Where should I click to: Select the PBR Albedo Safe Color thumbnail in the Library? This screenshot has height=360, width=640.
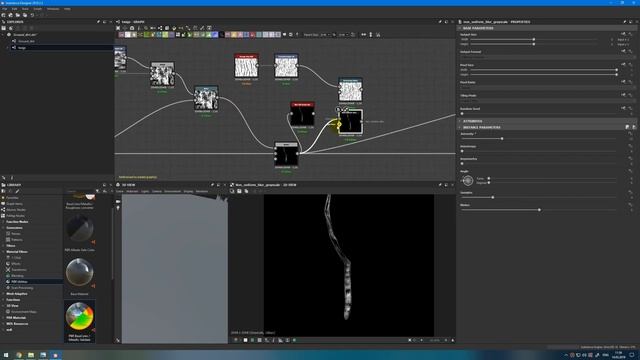point(80,228)
